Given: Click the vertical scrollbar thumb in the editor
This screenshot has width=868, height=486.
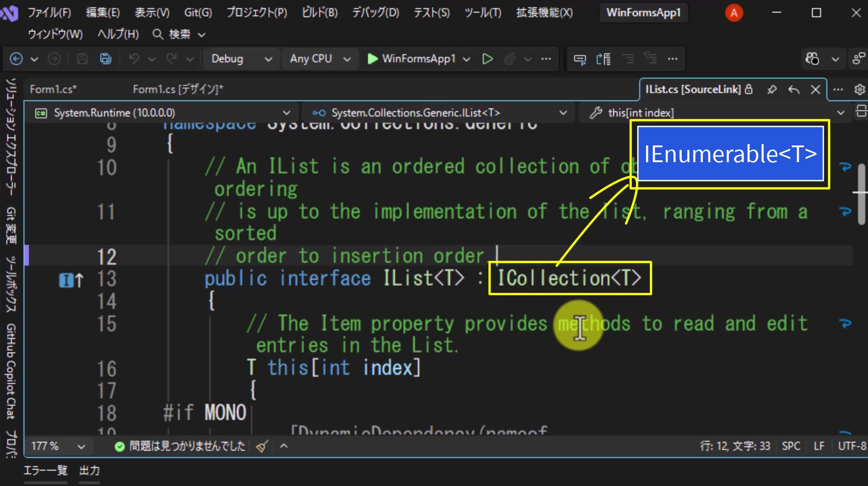Looking at the screenshot, I should coord(861,193).
